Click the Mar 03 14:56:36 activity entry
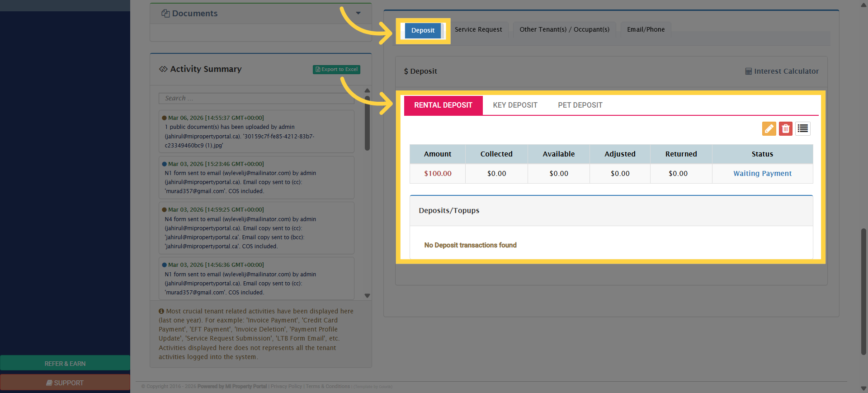This screenshot has height=393, width=868. pyautogui.click(x=256, y=279)
